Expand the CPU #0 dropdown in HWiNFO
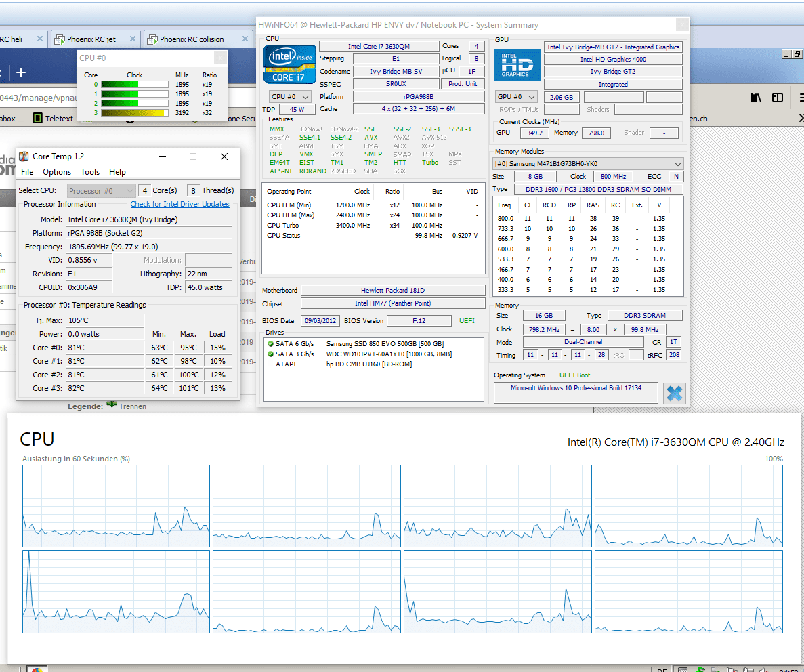Image resolution: width=804 pixels, height=672 pixels. coord(290,96)
